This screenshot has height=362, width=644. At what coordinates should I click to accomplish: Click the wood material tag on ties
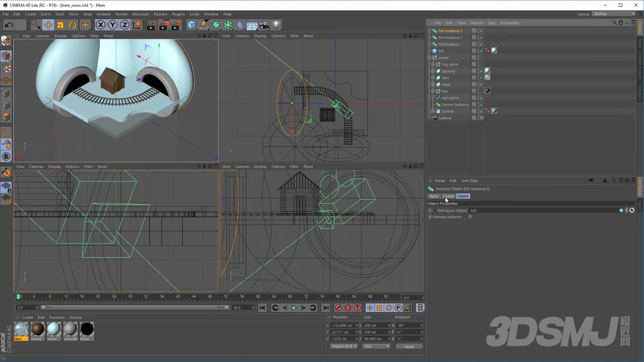tap(487, 90)
